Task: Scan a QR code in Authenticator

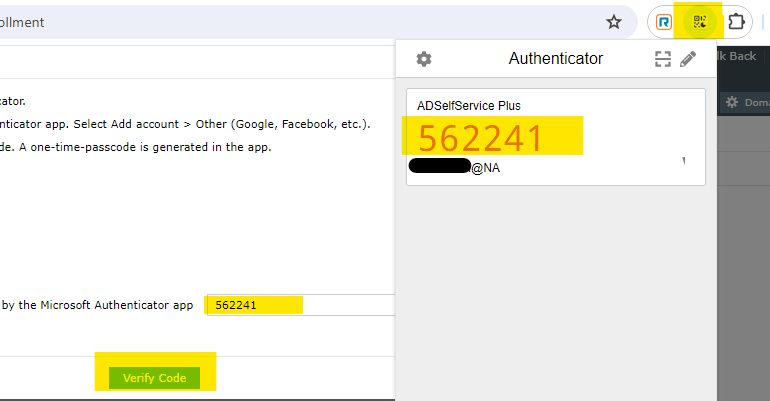Action: (662, 59)
